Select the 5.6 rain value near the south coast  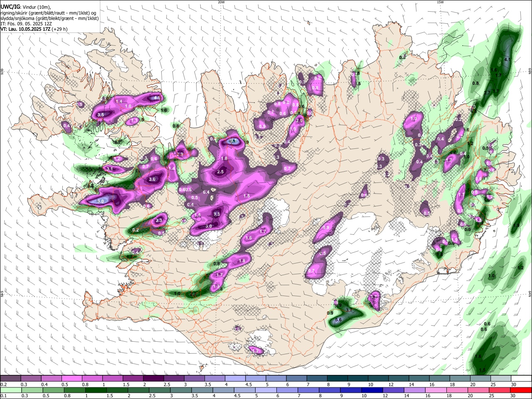tap(338, 320)
